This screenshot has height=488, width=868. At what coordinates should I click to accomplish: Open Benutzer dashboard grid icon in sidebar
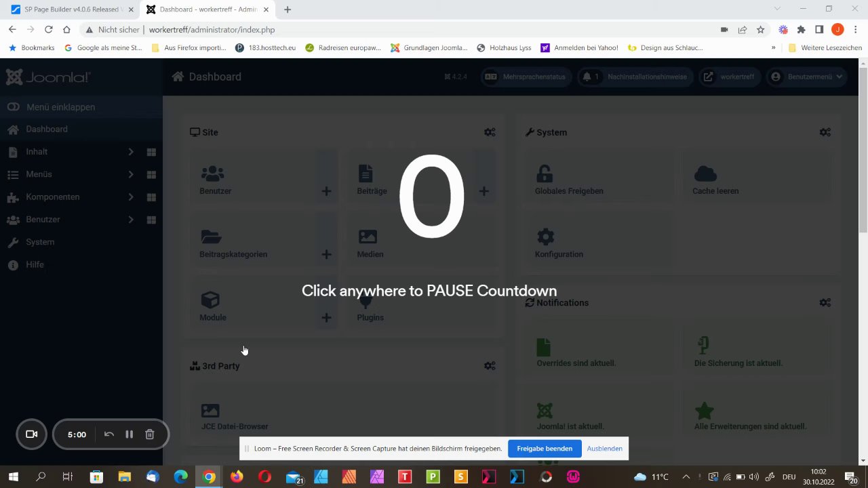152,220
